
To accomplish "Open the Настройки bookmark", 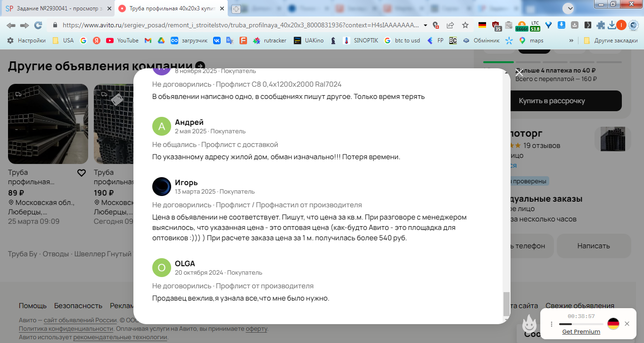I will coord(26,41).
